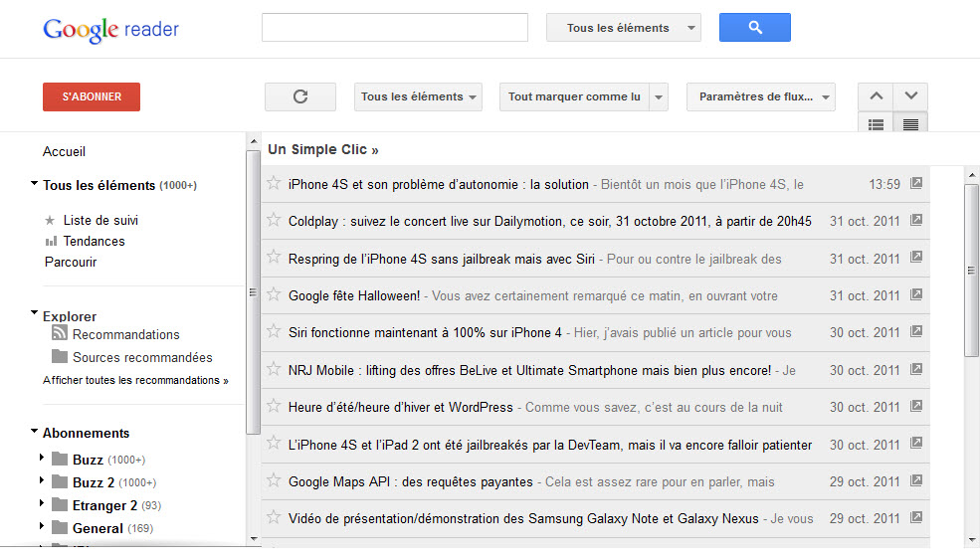
Task: Click the Tendances chart icon
Action: click(51, 241)
